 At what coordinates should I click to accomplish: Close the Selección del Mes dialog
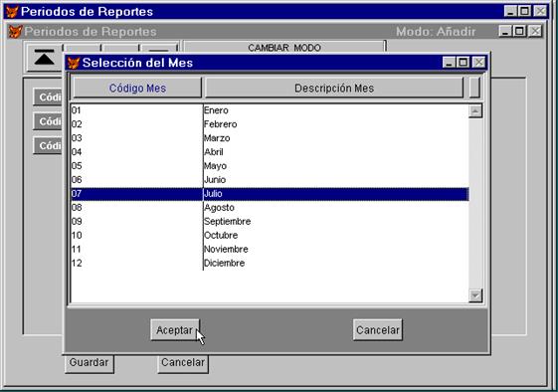click(479, 63)
